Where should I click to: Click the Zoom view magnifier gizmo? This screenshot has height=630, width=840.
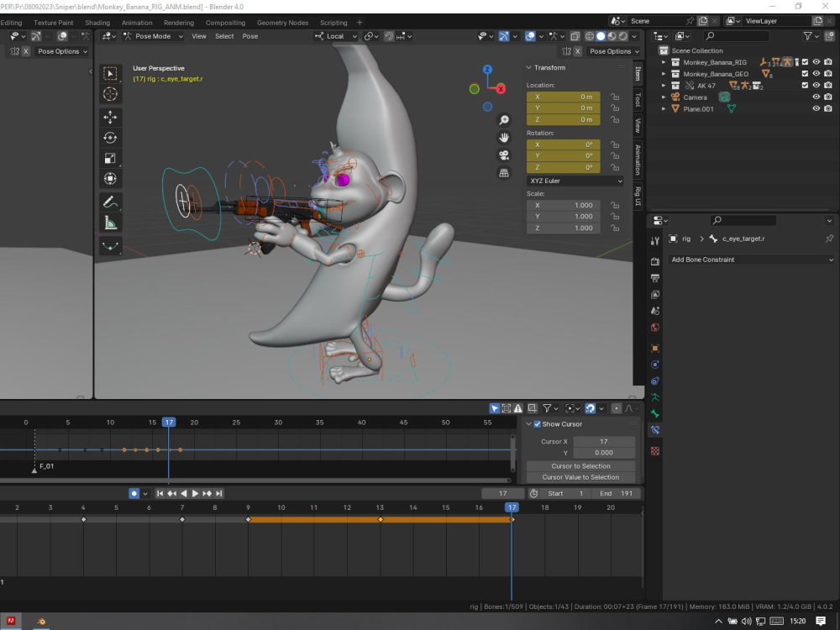(x=503, y=120)
